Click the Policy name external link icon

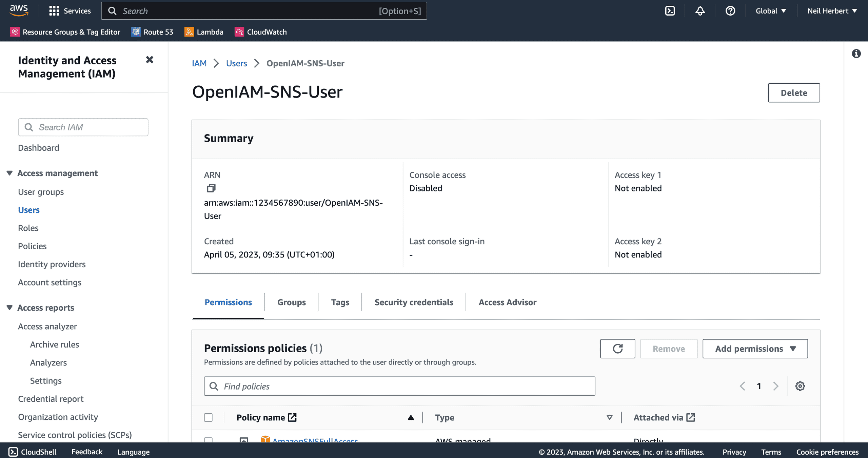click(293, 417)
